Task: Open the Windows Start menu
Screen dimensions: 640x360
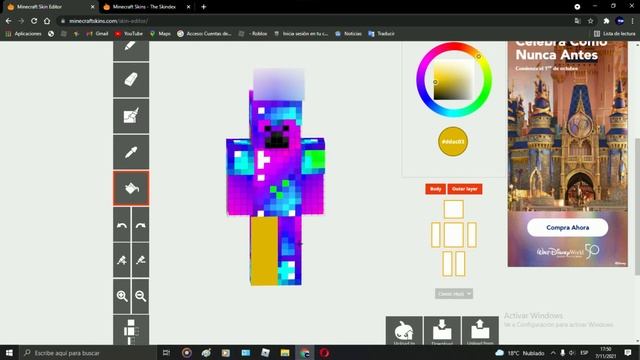Action: (x=9, y=353)
